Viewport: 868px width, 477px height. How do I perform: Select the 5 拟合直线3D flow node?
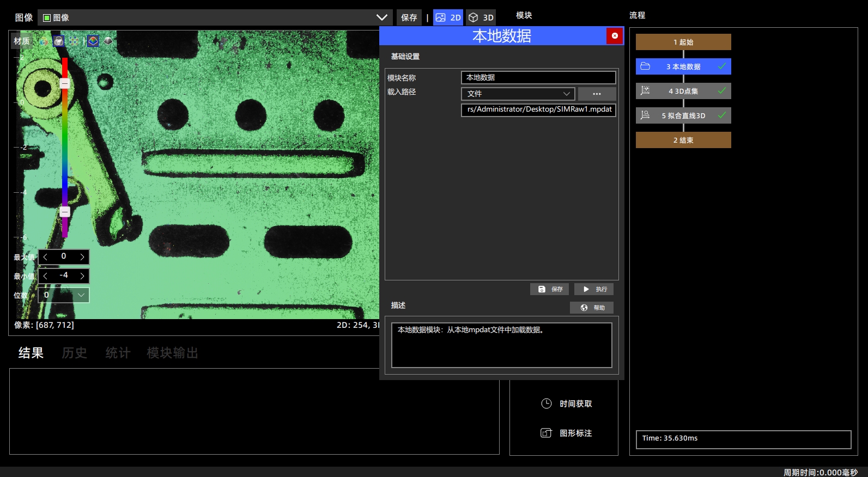pyautogui.click(x=683, y=115)
